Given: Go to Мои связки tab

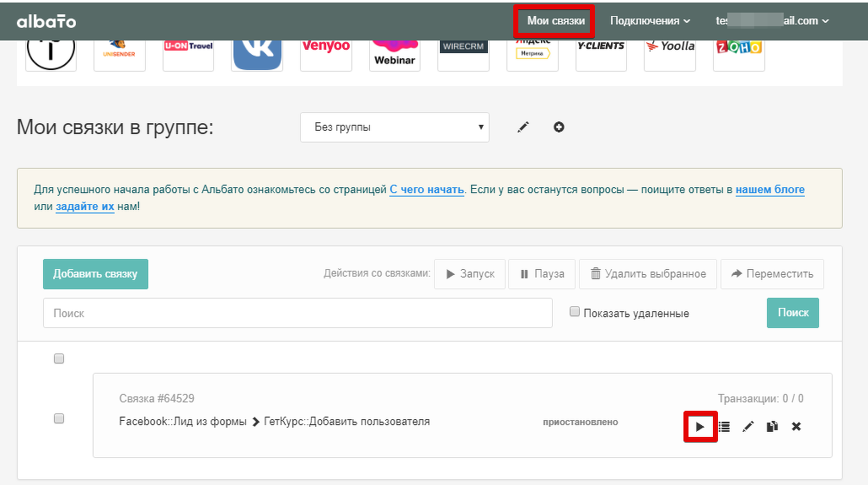Looking at the screenshot, I should point(555,21).
